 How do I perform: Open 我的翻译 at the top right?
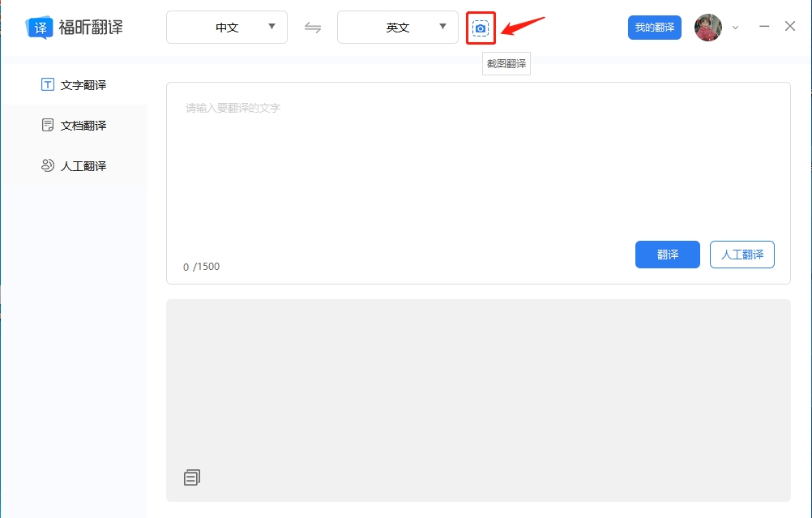[654, 27]
